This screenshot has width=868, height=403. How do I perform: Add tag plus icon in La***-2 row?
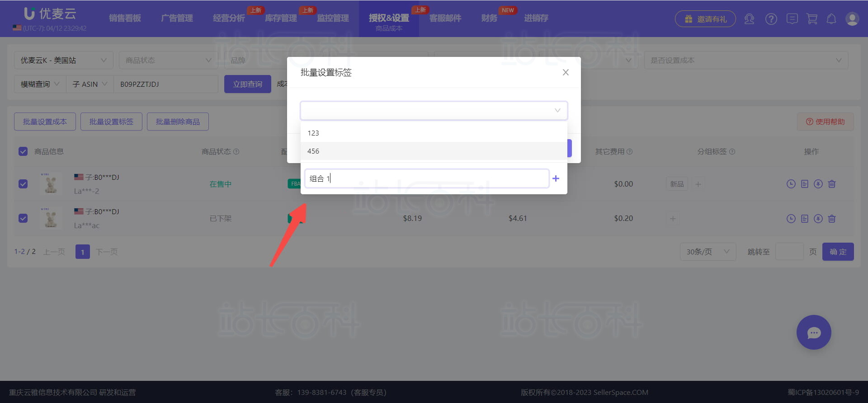pos(698,184)
